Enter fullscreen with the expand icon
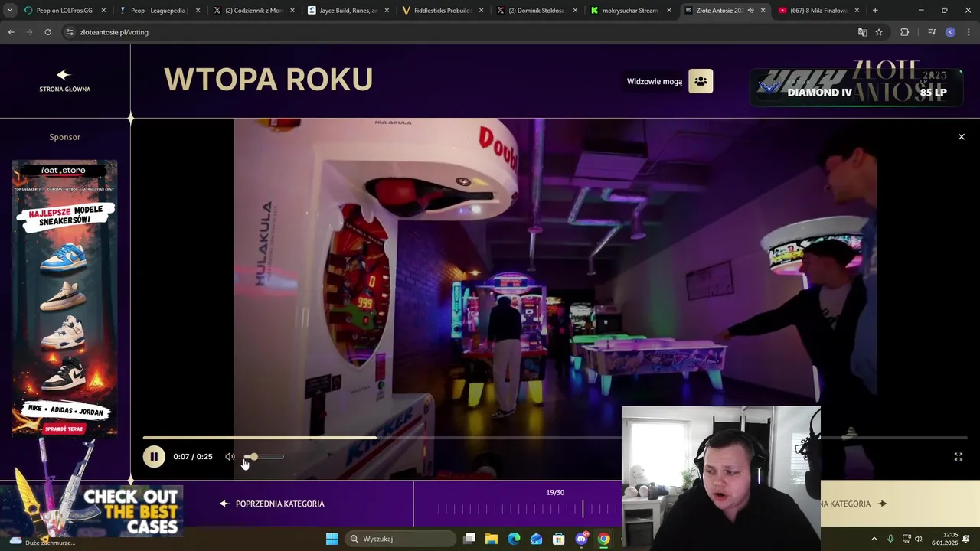 958,457
